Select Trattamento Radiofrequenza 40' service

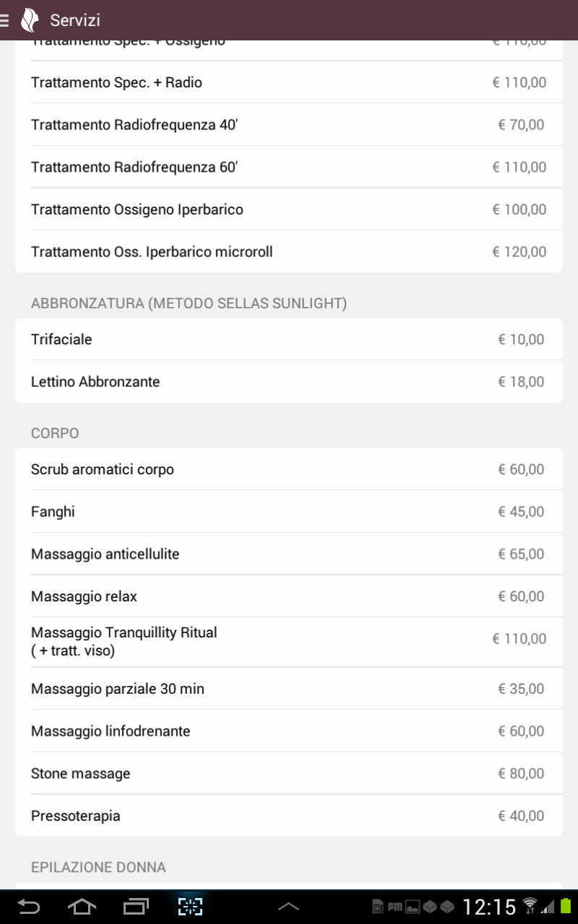pos(288,125)
